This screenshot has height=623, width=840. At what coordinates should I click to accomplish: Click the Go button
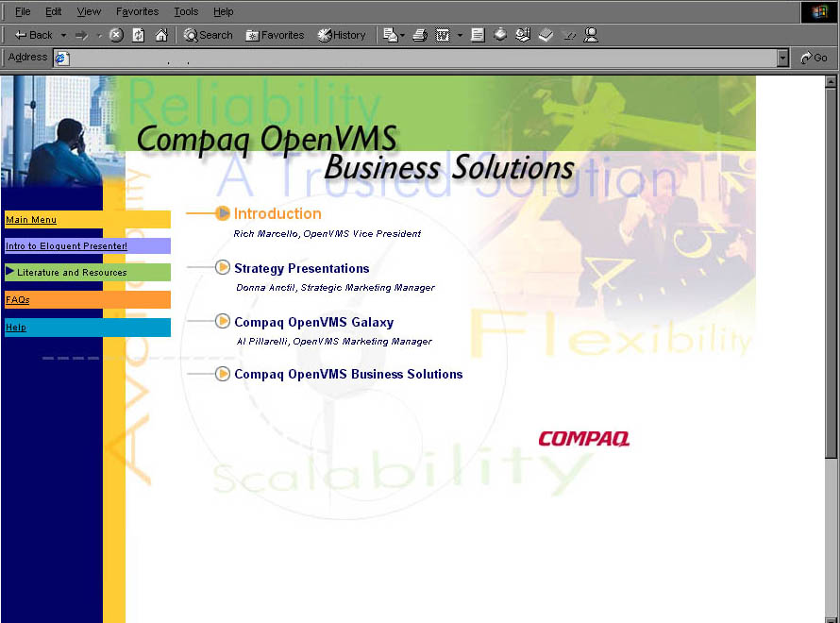click(x=814, y=58)
